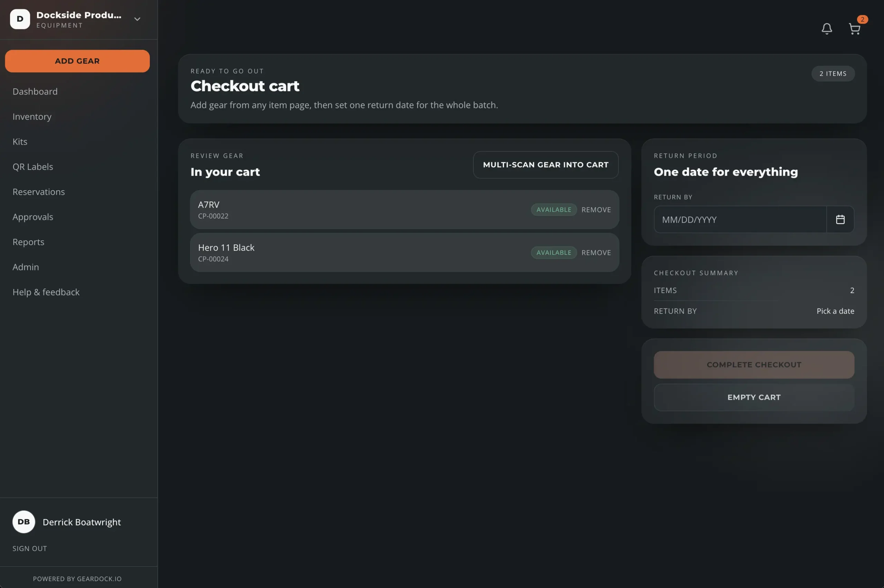Screen dimensions: 884x588
Task: Click Complete Checkout
Action: 754,365
